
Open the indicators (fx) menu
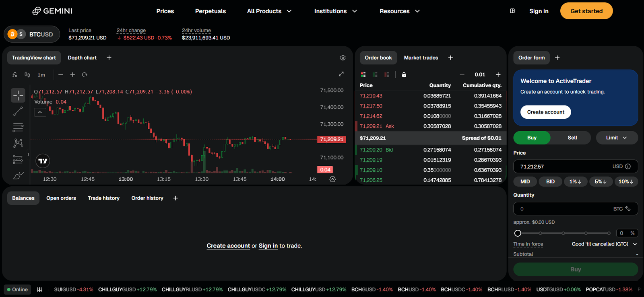coord(15,75)
